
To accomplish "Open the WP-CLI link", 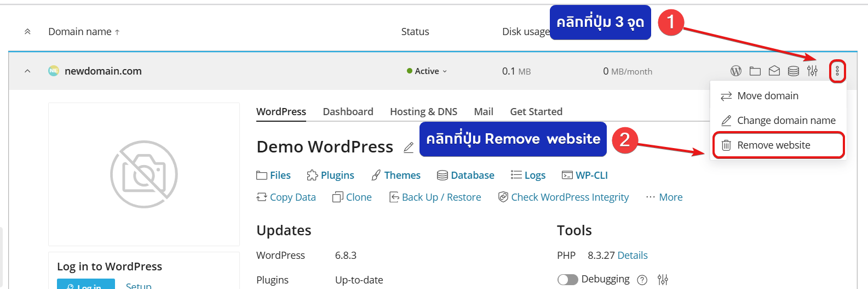I will click(585, 175).
